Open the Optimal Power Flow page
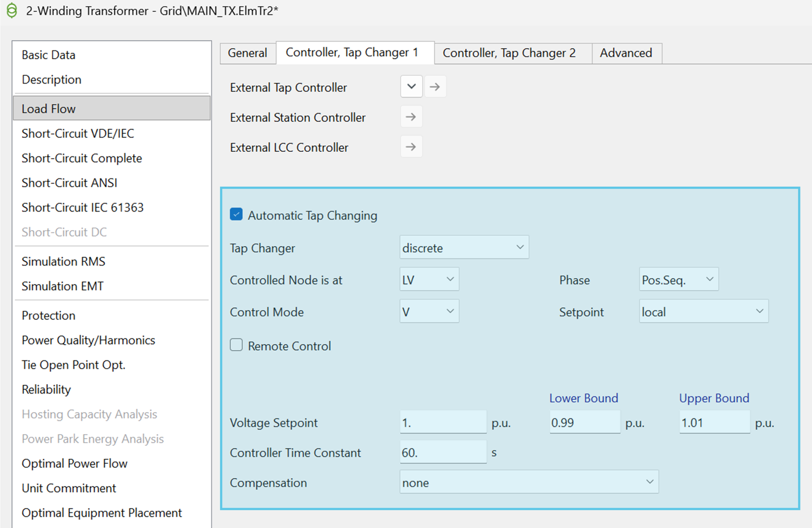 coord(111,464)
